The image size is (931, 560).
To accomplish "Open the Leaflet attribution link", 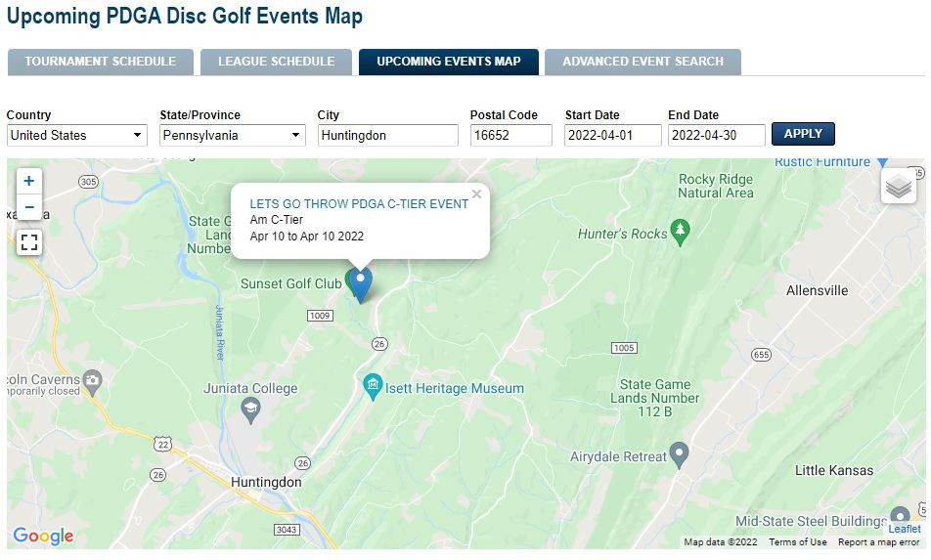I will [905, 529].
